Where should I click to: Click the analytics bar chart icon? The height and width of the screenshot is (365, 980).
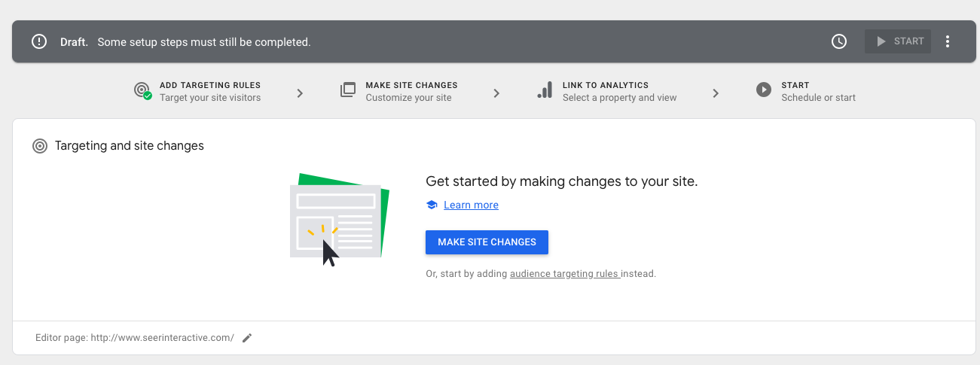pyautogui.click(x=545, y=91)
